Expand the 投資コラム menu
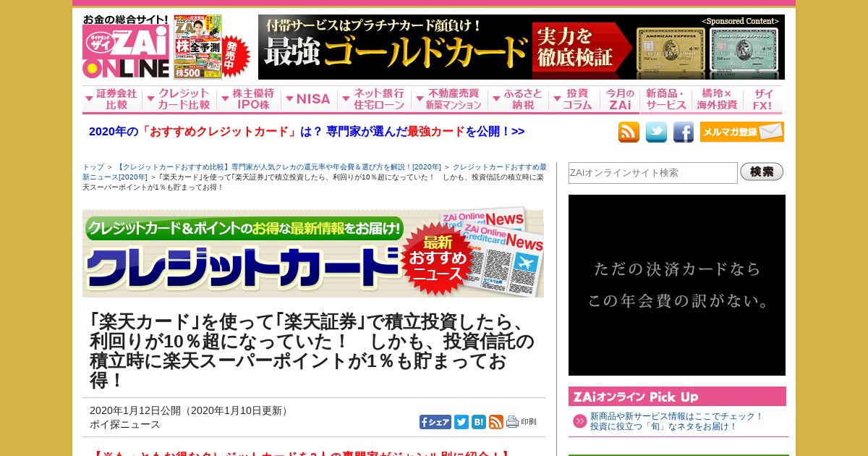Image resolution: width=868 pixels, height=456 pixels. point(574,99)
